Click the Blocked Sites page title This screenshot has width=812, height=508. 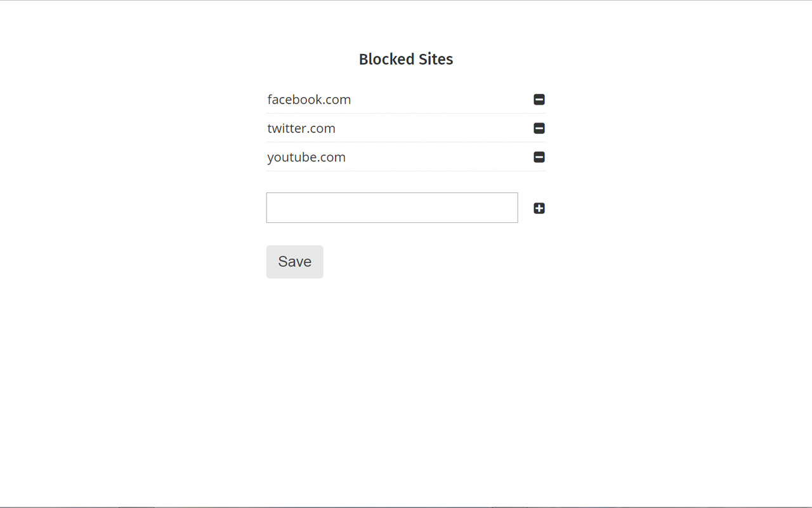click(406, 59)
